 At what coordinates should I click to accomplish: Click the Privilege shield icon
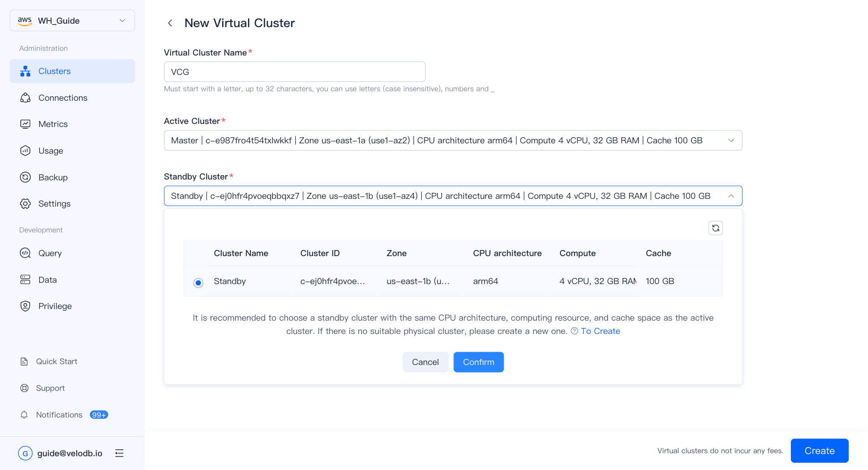25,306
